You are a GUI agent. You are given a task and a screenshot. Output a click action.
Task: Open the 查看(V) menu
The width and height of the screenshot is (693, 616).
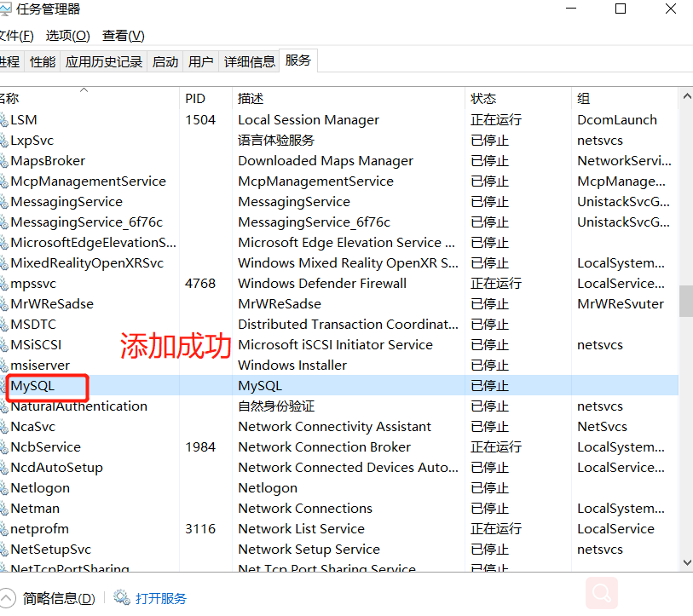pos(124,36)
